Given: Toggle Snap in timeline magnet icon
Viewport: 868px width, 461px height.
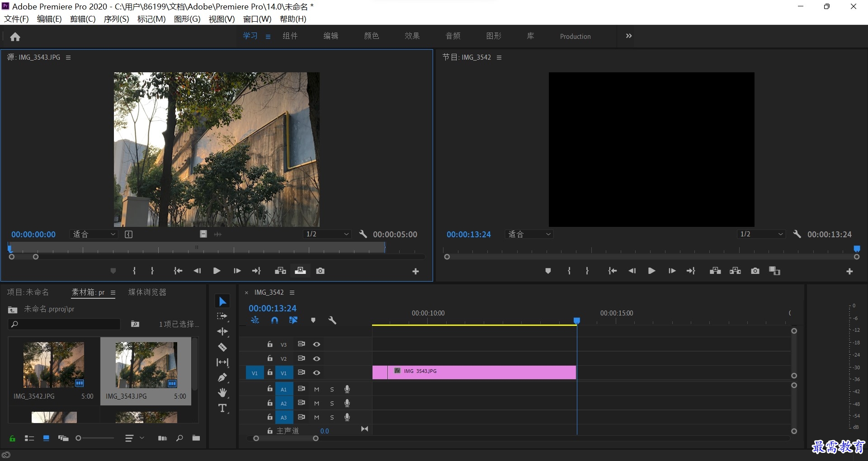Looking at the screenshot, I should pos(274,320).
